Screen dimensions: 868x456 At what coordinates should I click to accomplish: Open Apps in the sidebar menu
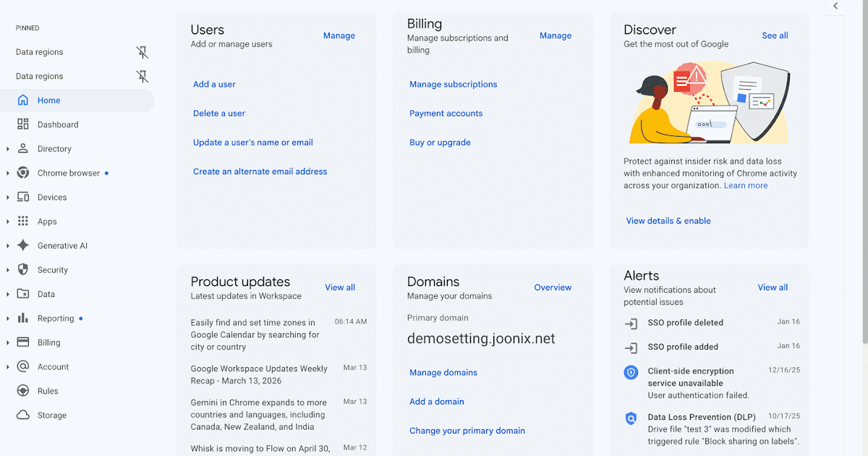tap(47, 221)
